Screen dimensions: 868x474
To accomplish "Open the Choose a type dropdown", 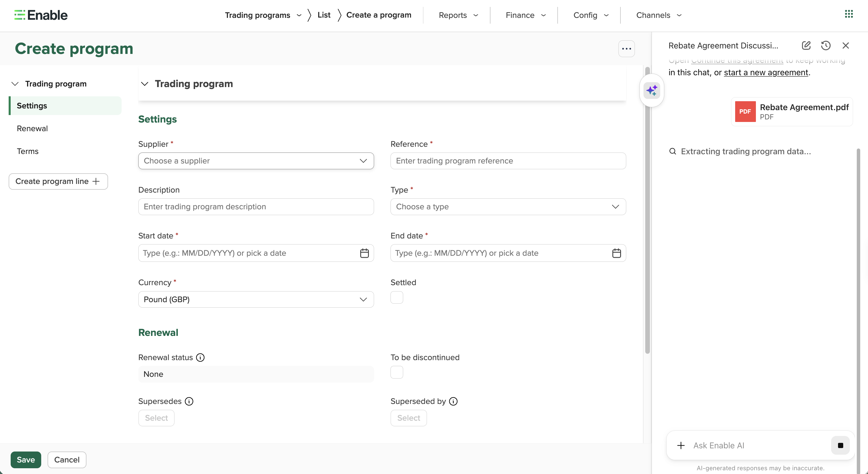I will click(x=508, y=207).
